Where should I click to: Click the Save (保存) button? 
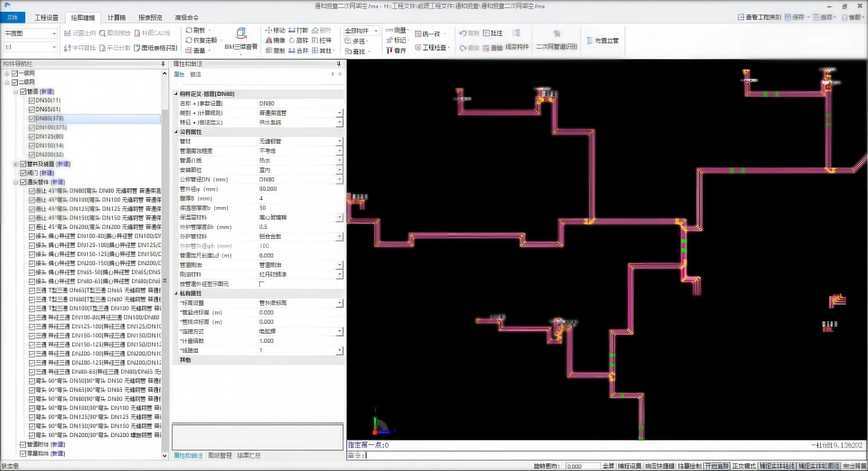795,17
